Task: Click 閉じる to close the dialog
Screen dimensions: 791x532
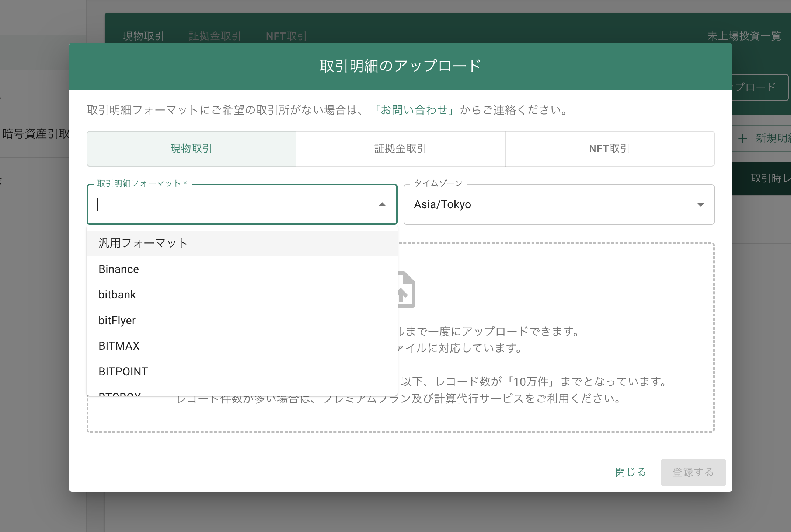Action: pyautogui.click(x=631, y=472)
